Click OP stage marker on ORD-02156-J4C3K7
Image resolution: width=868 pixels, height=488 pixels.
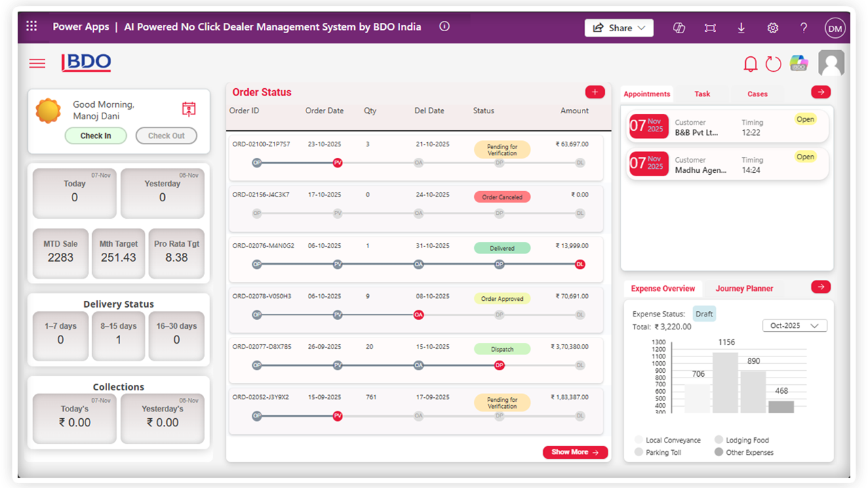pyautogui.click(x=257, y=213)
